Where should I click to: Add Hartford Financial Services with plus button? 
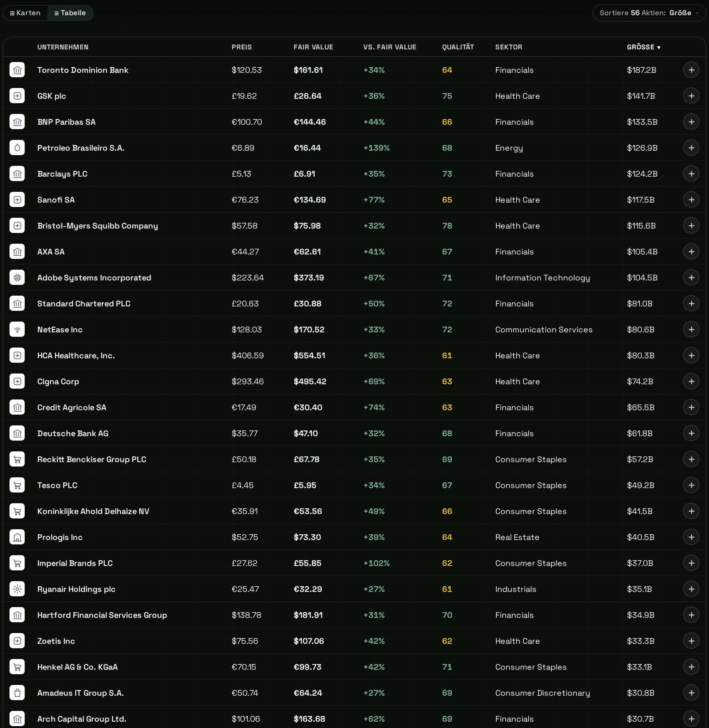click(x=691, y=615)
